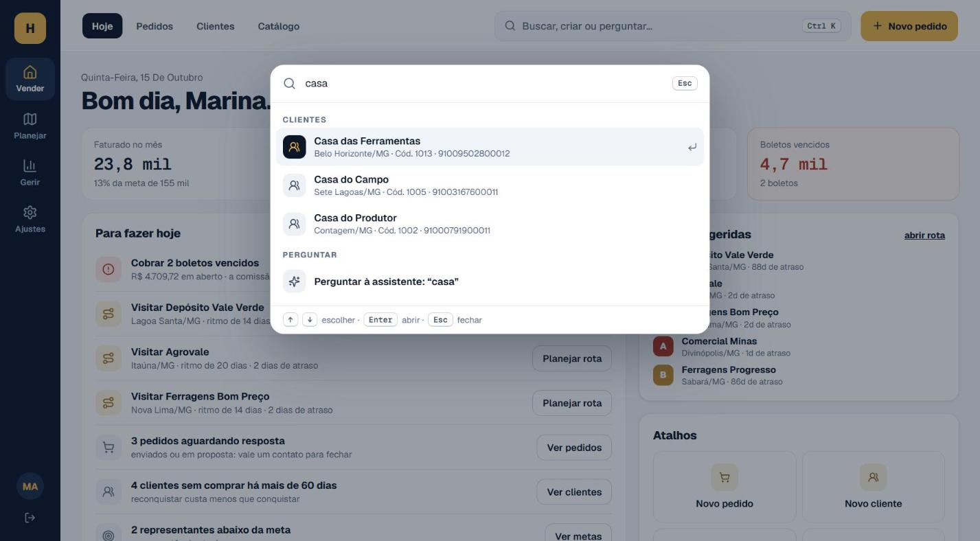The image size is (980, 541).
Task: Click the Boletos vencidos card
Action: pyautogui.click(x=853, y=164)
